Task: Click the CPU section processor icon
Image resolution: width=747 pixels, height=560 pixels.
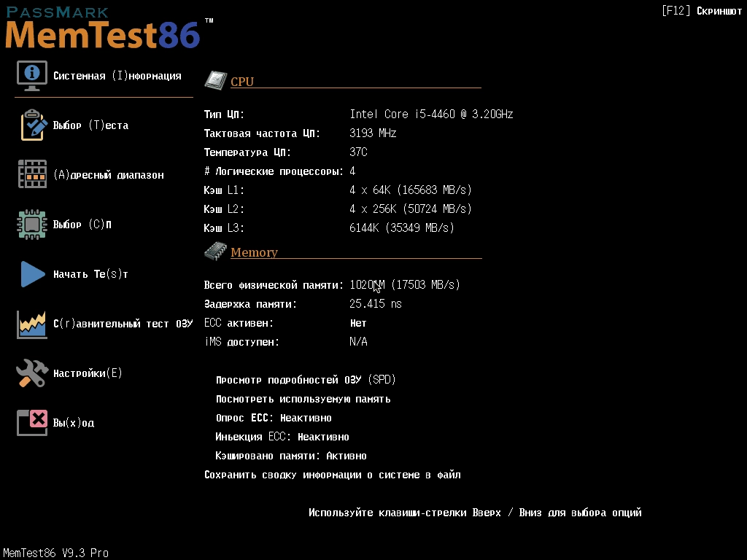Action: 216,80
